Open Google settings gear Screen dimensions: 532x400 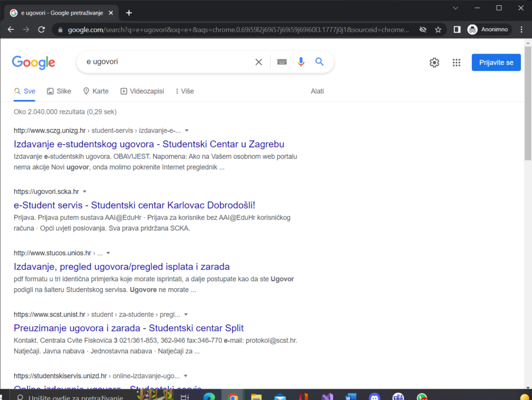point(434,62)
